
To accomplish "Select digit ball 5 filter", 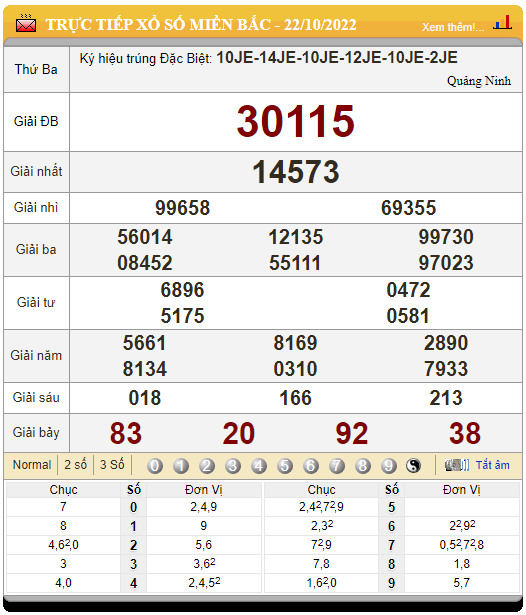I will pyautogui.click(x=285, y=466).
